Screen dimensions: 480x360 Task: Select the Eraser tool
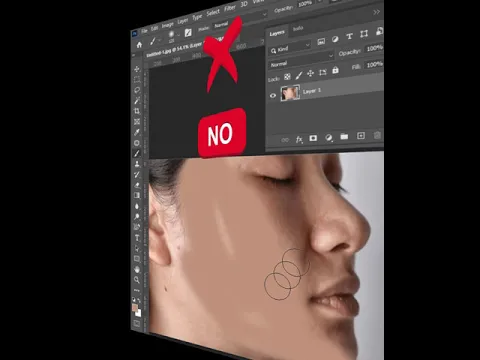[137, 185]
